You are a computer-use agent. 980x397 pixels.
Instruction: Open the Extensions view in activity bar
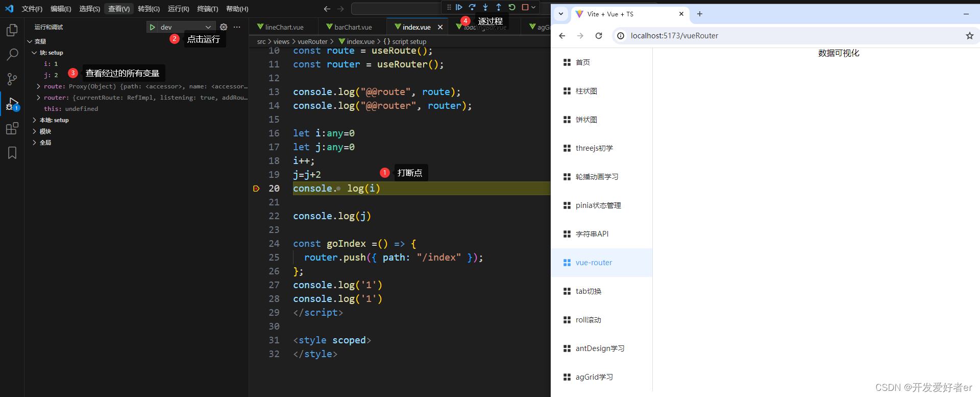pos(12,128)
